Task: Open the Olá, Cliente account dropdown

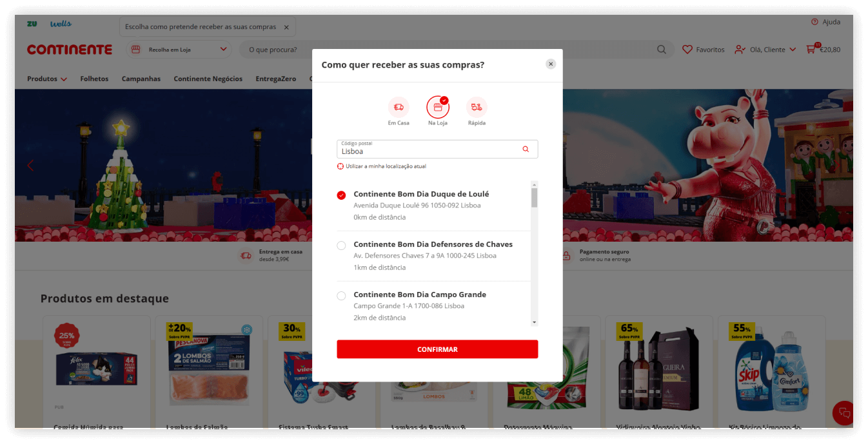Action: coord(765,50)
